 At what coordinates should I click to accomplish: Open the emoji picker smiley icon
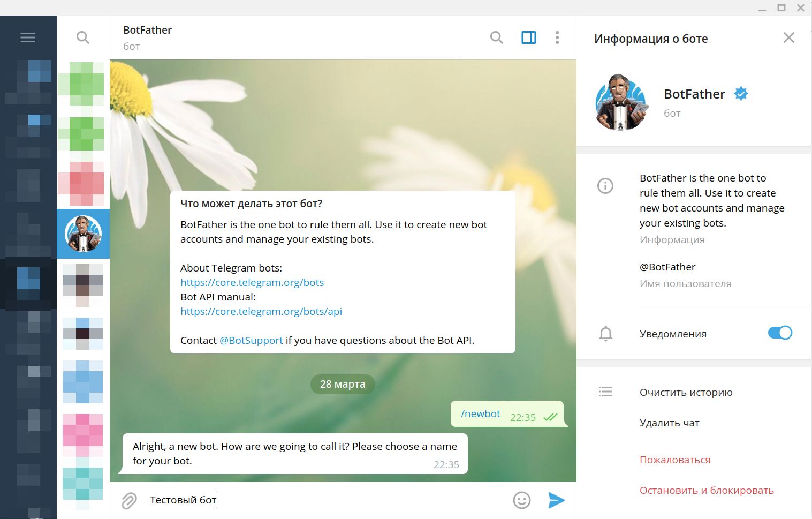[x=521, y=500]
